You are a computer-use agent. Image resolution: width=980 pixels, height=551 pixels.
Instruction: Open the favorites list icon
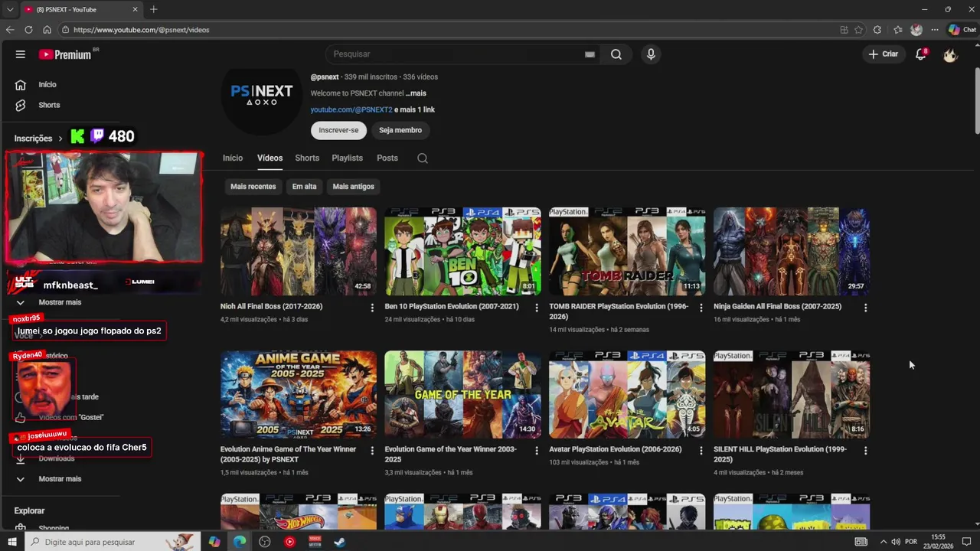tap(897, 30)
